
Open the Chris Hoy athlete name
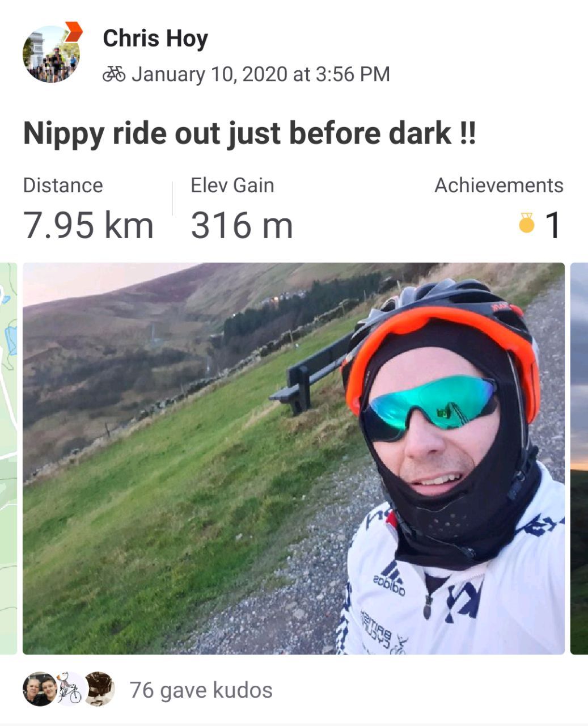tap(155, 39)
